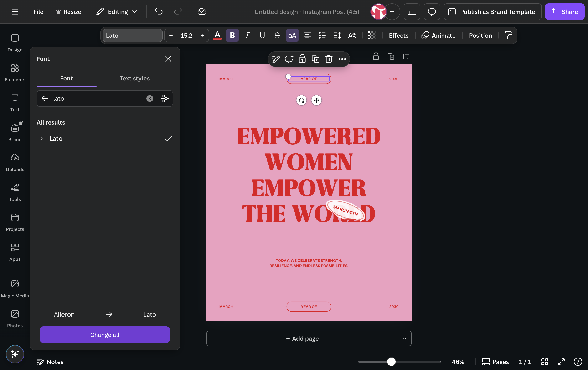588x370 pixels.
Task: Open the analytics bar chart icon
Action: (412, 12)
